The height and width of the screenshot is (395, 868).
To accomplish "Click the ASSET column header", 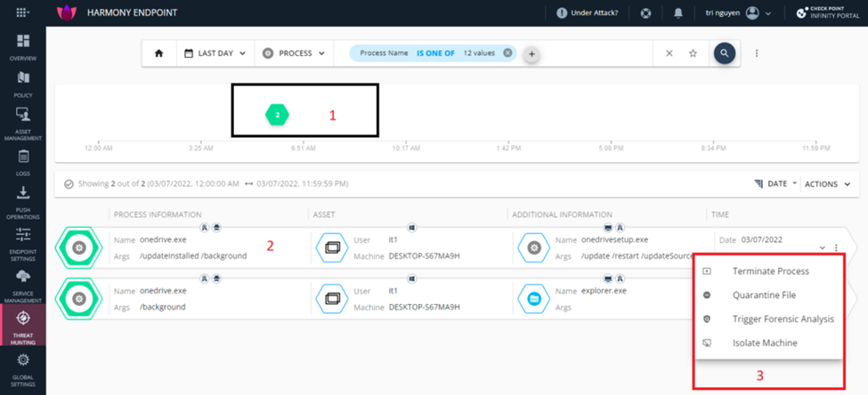I will coord(324,214).
